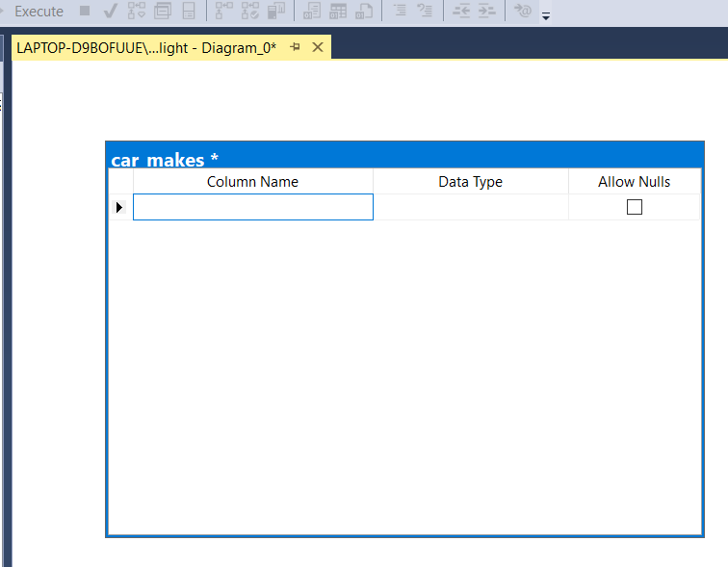Click the empty Data Type cell
Screen dimensions: 728x567
pos(470,207)
